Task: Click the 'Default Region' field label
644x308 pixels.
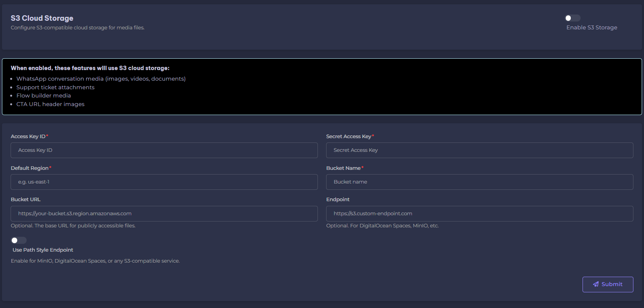Action: point(30,168)
